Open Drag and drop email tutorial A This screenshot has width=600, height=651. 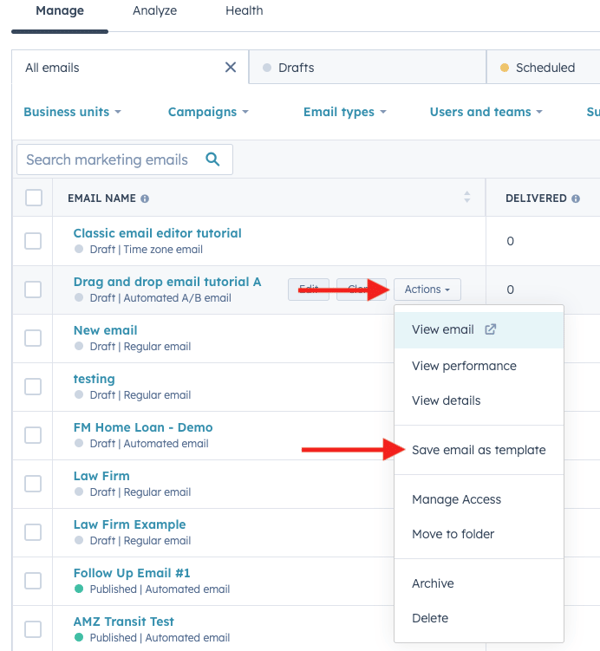pyautogui.click(x=167, y=281)
